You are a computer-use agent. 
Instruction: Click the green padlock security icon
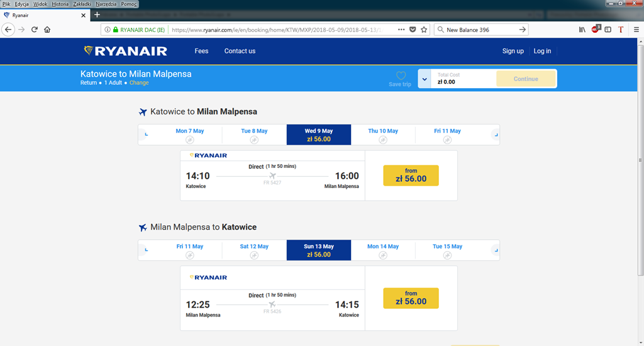116,30
